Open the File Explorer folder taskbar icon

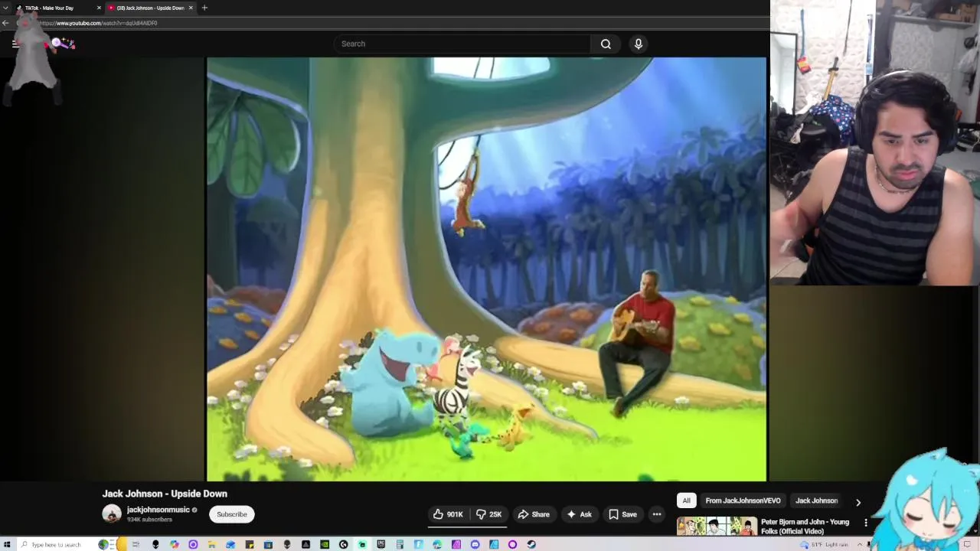211,544
